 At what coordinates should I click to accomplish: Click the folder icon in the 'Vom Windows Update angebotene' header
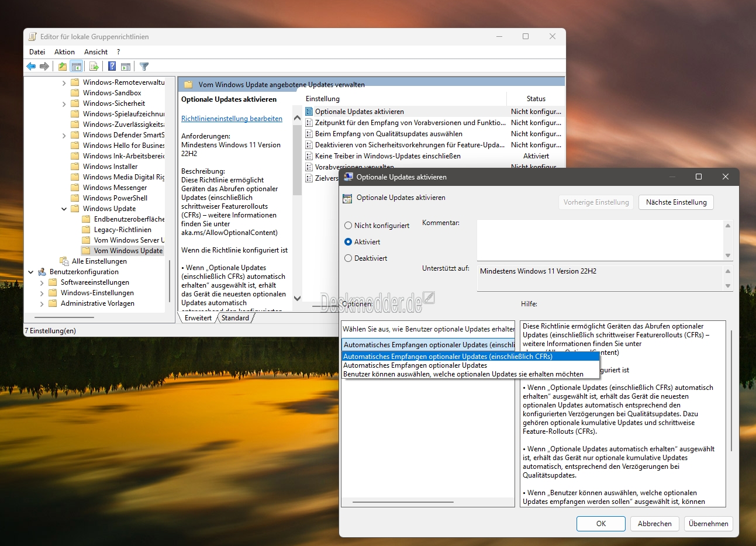(188, 84)
